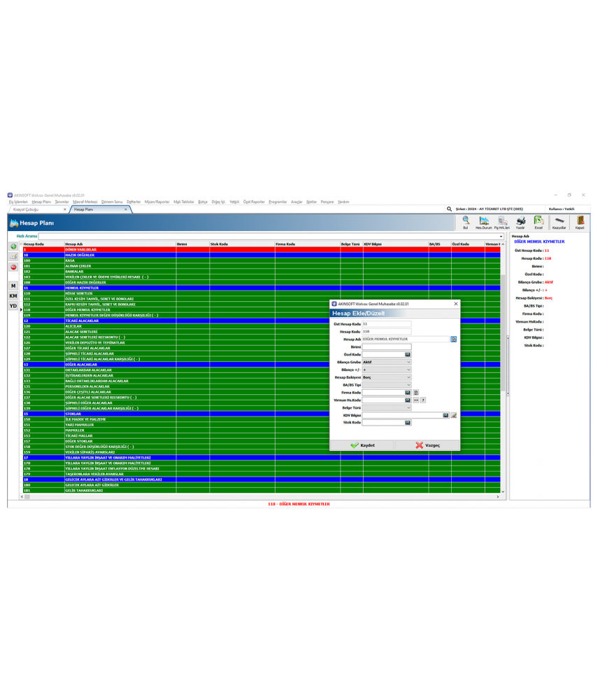
Task: Click the KDV Bilgisi edit pencil icon
Action: point(453,415)
